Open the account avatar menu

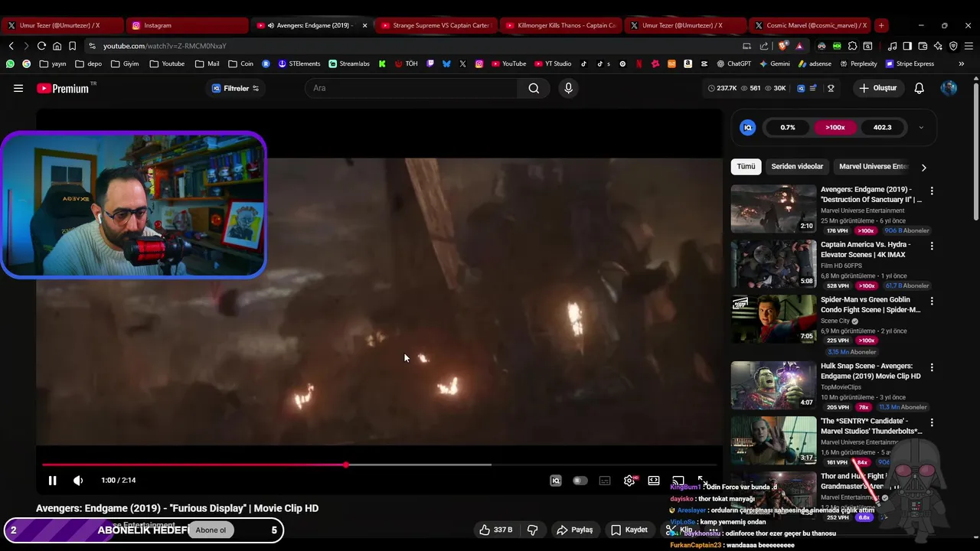[949, 88]
